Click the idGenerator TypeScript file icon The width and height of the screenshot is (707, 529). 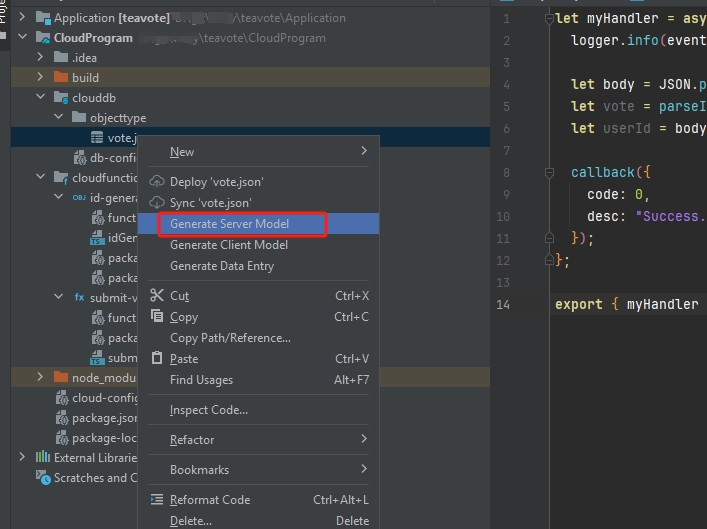click(x=97, y=238)
